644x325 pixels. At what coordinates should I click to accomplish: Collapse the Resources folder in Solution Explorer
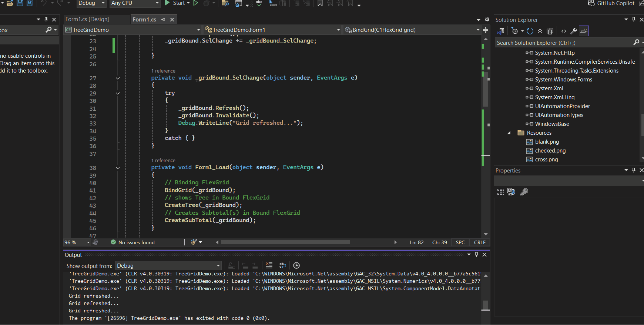point(509,133)
